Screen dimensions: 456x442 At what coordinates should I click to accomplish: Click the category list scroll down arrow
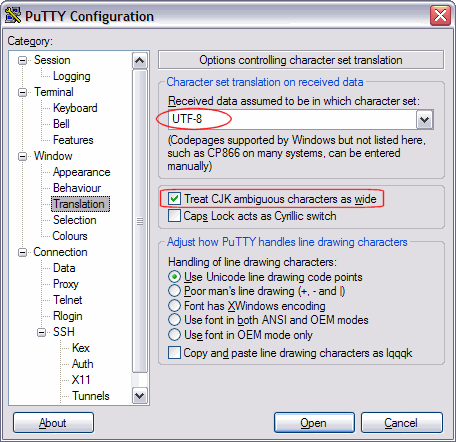click(x=140, y=396)
